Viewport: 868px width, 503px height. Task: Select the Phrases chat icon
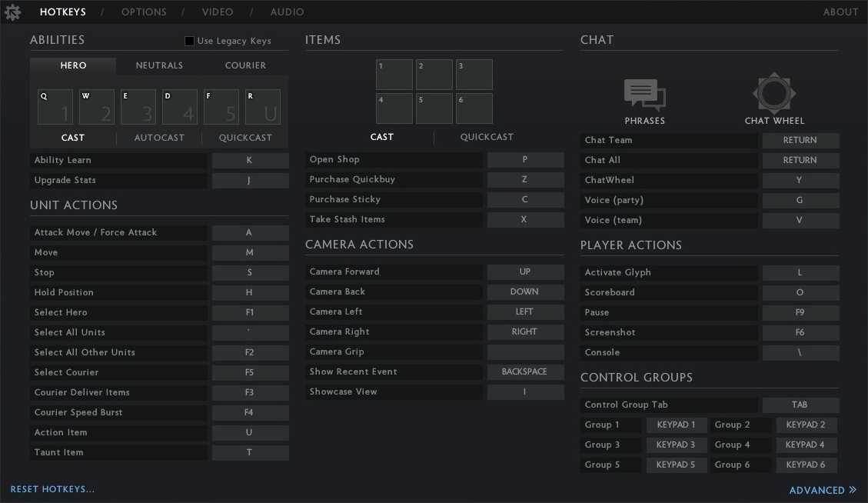(644, 92)
